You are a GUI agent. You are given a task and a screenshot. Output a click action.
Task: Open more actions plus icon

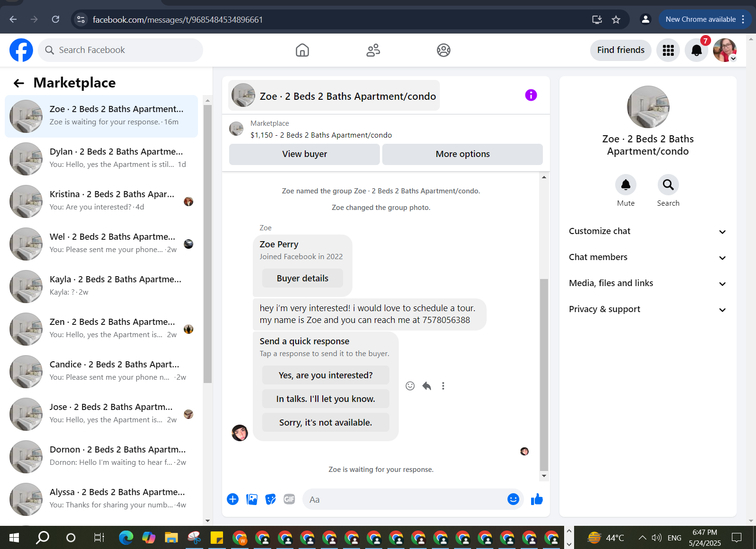[233, 499]
